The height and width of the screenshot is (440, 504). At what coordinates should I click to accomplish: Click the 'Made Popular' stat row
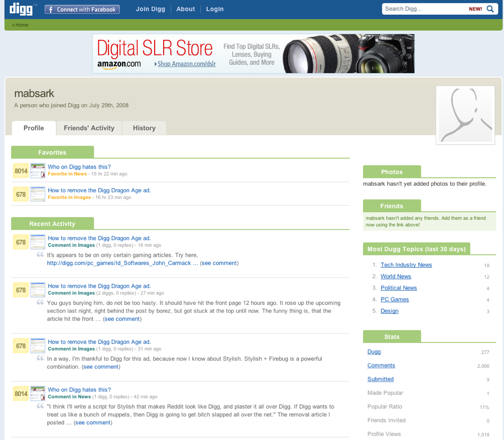click(x=428, y=393)
